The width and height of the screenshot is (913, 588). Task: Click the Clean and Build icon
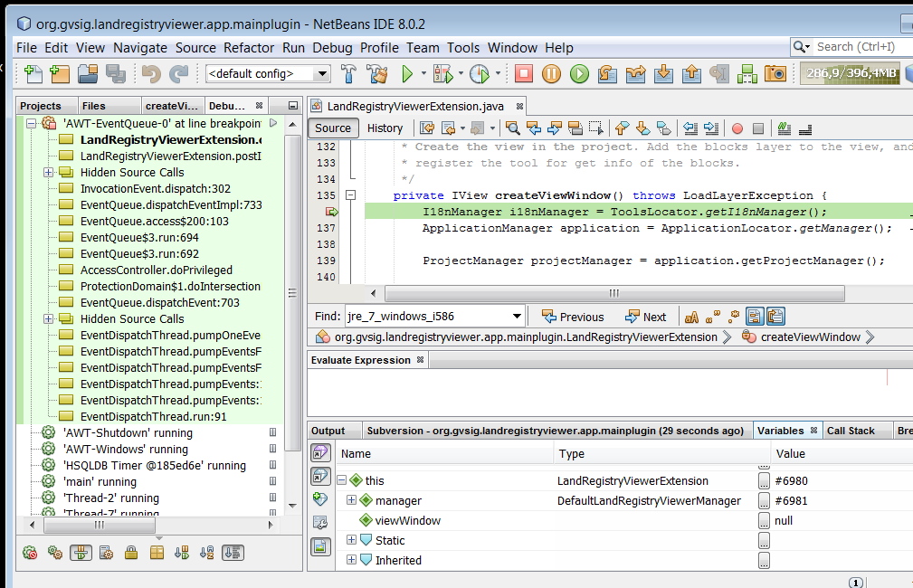(x=376, y=73)
